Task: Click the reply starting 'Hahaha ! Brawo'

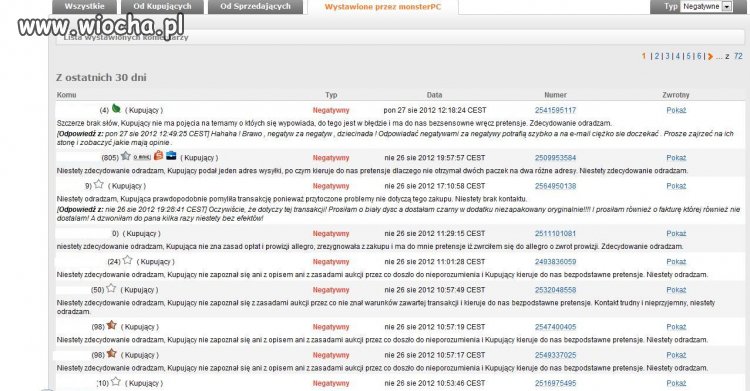Action: coord(395,138)
